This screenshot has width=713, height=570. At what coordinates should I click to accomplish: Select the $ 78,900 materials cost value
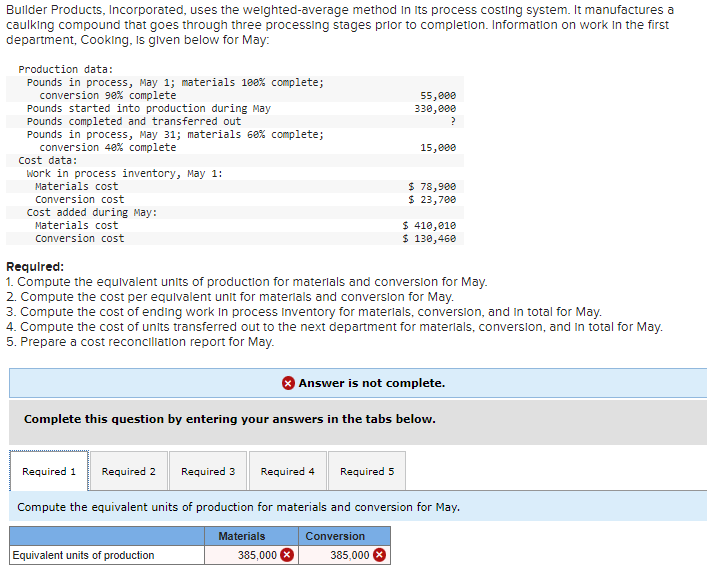tap(432, 186)
